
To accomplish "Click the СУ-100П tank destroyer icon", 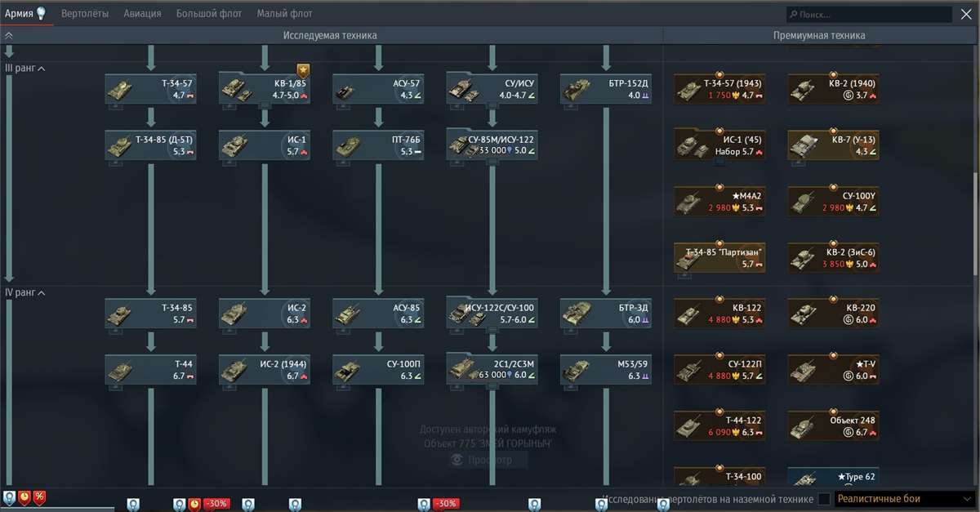I will tap(377, 369).
